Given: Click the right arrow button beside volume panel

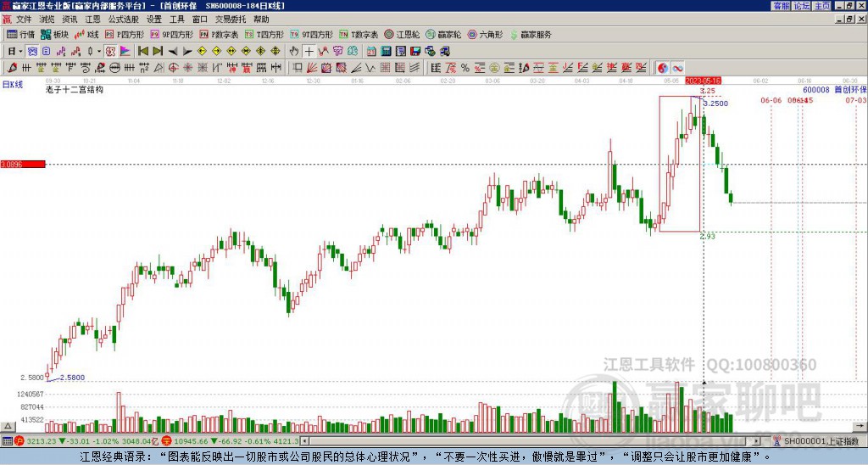Looking at the screenshot, I should 860,426.
